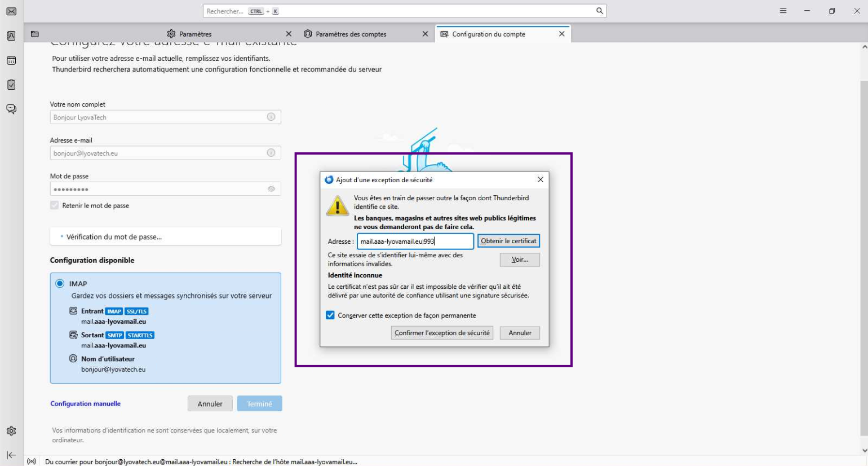
Task: Click the Adresse field in dialog
Action: tap(415, 241)
